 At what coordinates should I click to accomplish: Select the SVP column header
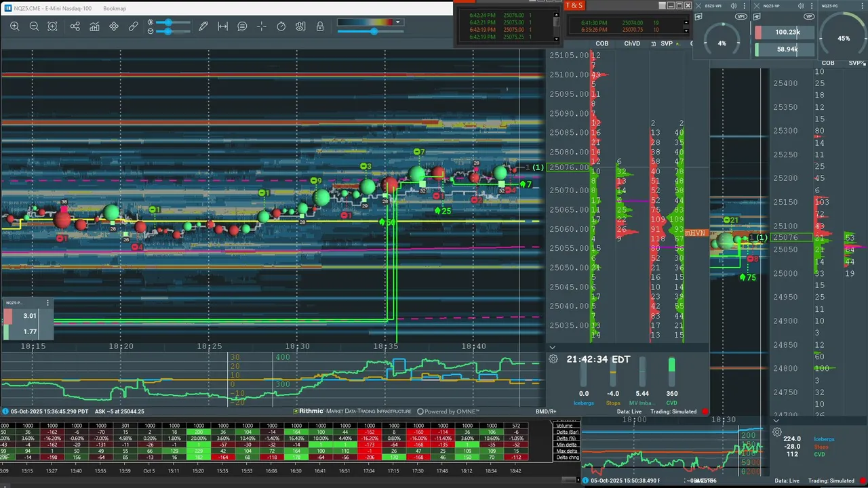point(667,43)
